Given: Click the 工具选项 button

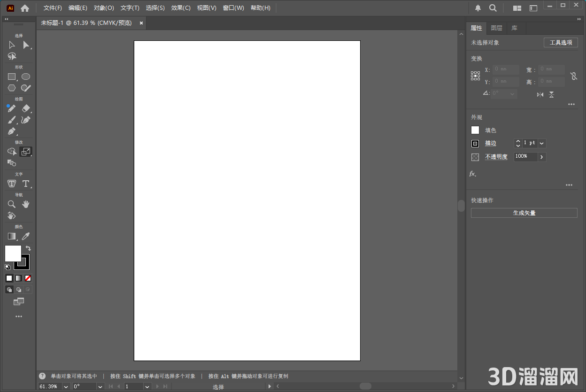Looking at the screenshot, I should coord(561,42).
